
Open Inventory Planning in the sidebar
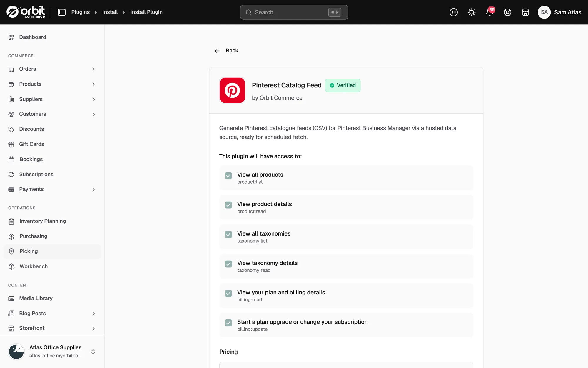point(52,221)
